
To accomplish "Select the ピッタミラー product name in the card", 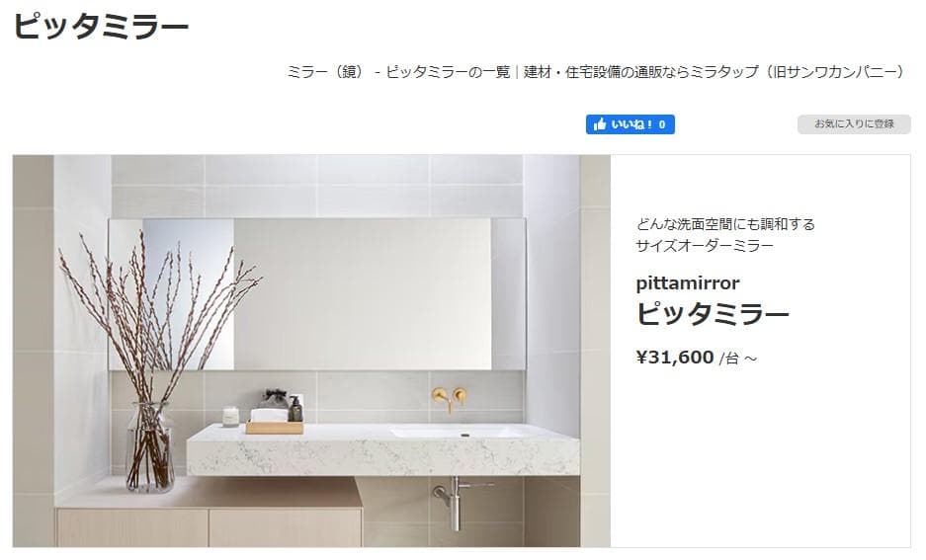I will click(713, 313).
